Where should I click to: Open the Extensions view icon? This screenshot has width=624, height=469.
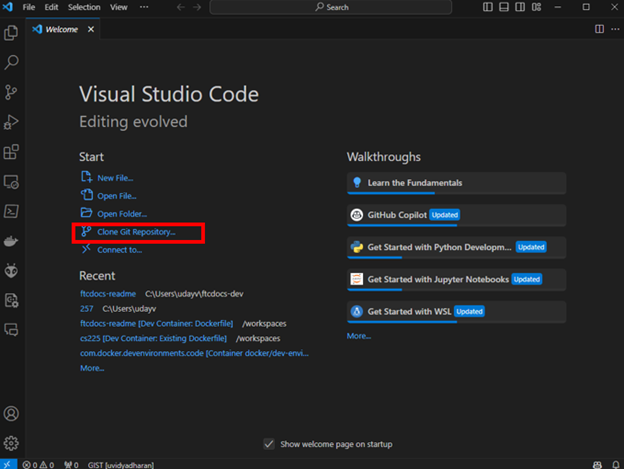(12, 152)
